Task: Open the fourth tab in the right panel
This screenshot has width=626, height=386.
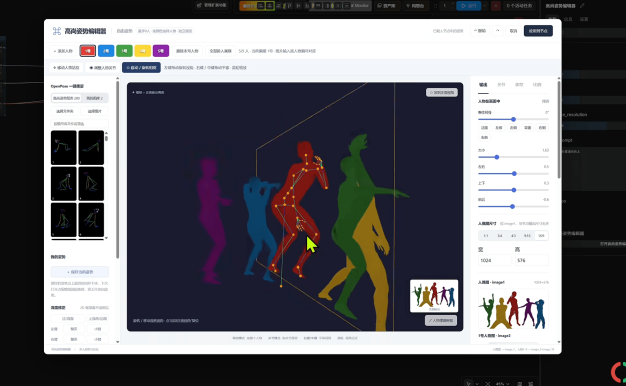Action: tap(537, 85)
